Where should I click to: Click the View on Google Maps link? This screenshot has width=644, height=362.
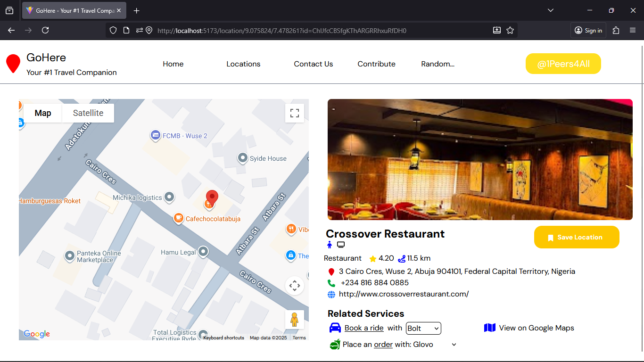[537, 328]
